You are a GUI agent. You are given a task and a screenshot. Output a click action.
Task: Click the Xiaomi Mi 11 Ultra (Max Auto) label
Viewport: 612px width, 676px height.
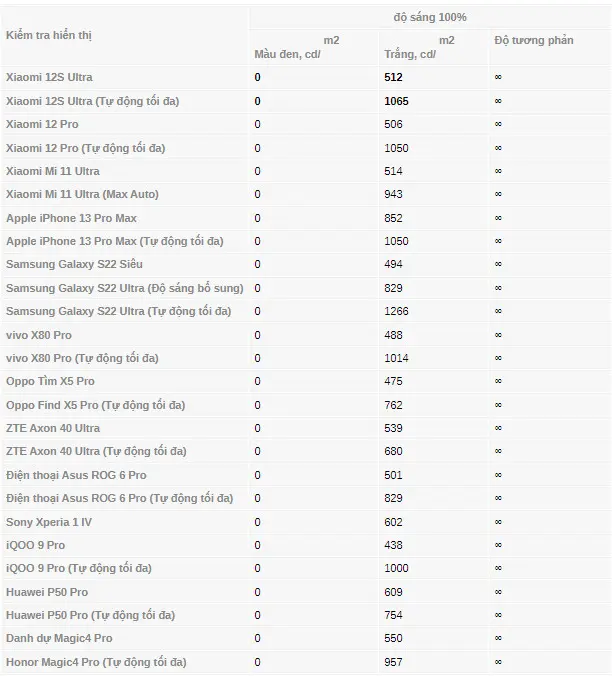(82, 194)
